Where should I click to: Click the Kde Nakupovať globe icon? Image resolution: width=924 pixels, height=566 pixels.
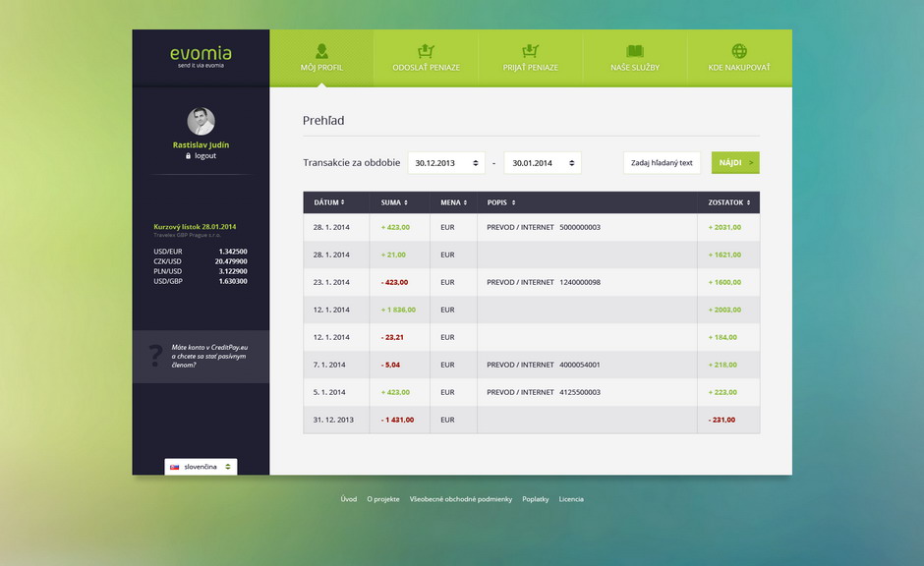[x=739, y=51]
